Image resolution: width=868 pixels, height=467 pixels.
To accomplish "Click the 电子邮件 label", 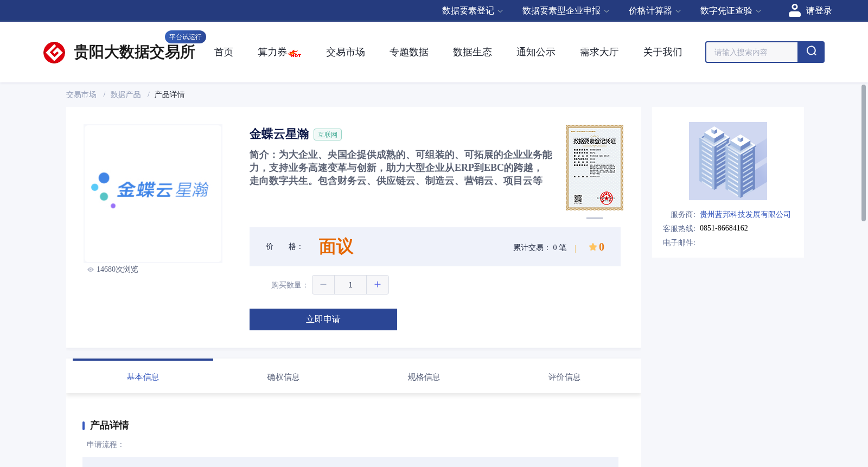I will coord(679,243).
